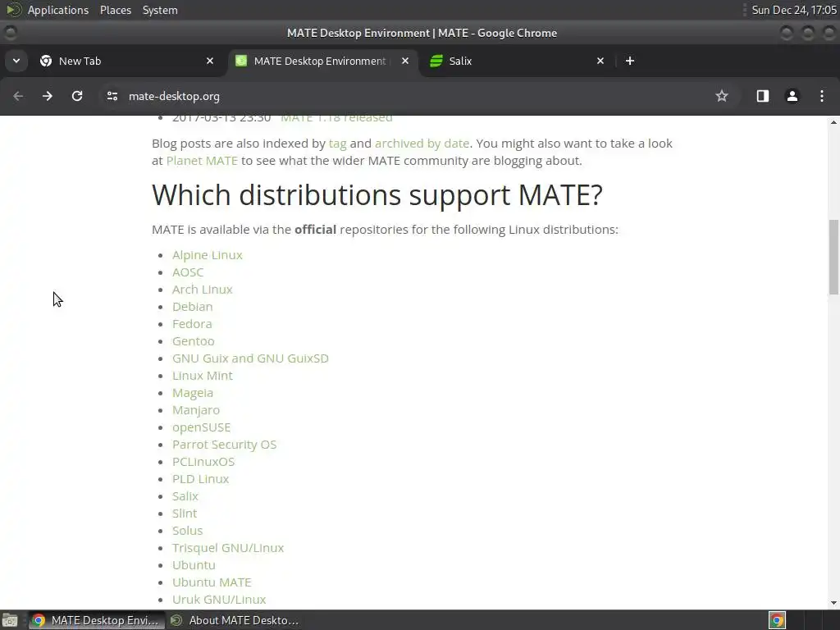Open the Ubuntu MATE link
Viewport: 840px width, 630px height.
pyautogui.click(x=212, y=582)
